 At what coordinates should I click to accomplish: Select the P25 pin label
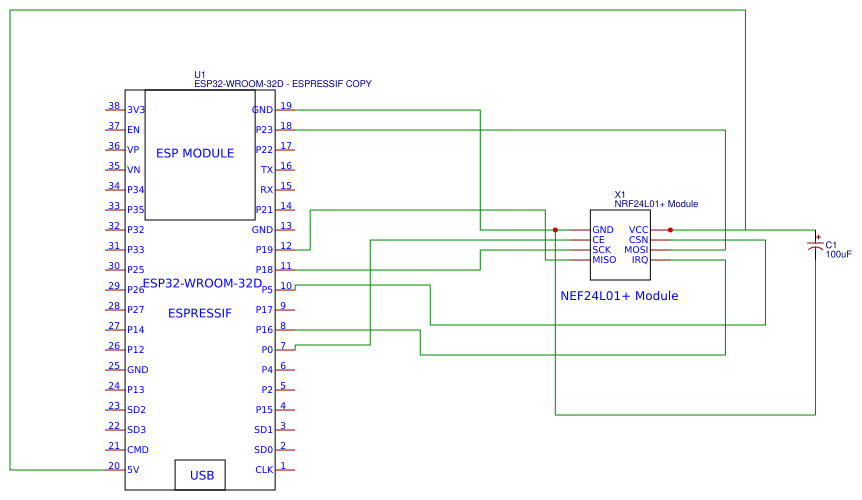[136, 270]
